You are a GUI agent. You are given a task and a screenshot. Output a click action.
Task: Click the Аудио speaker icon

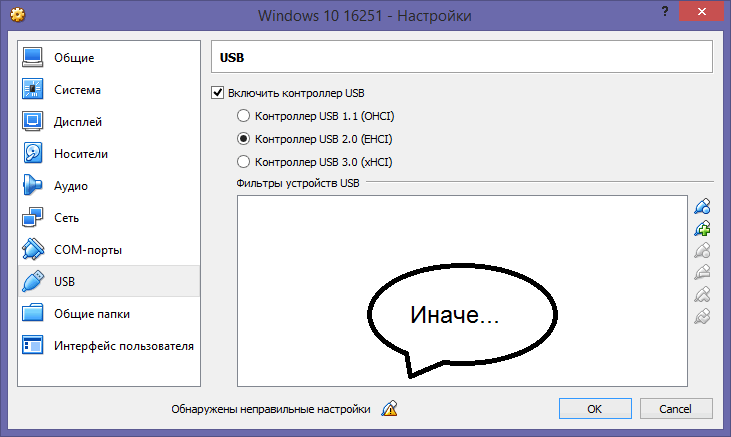point(33,185)
